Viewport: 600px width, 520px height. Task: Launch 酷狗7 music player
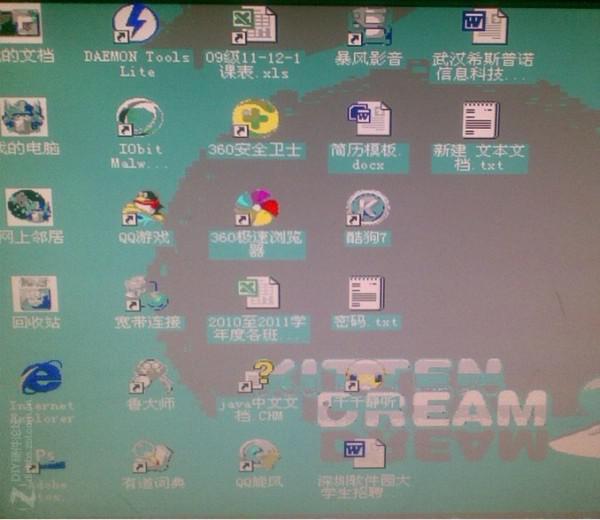point(367,207)
